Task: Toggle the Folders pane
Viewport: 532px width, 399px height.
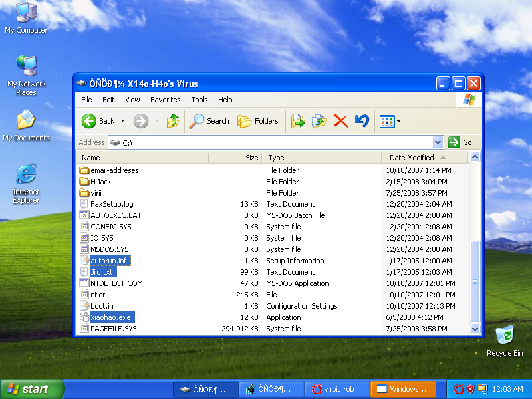Action: 258,121
